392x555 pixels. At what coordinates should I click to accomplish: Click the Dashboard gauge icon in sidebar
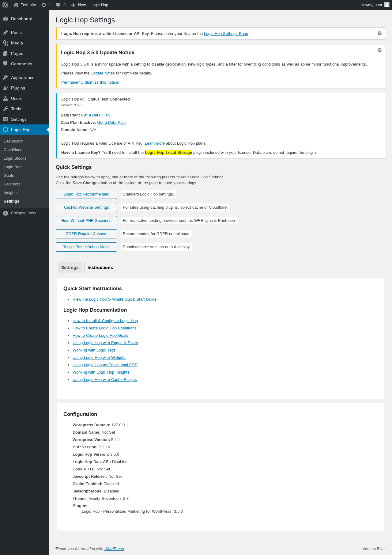point(6,19)
